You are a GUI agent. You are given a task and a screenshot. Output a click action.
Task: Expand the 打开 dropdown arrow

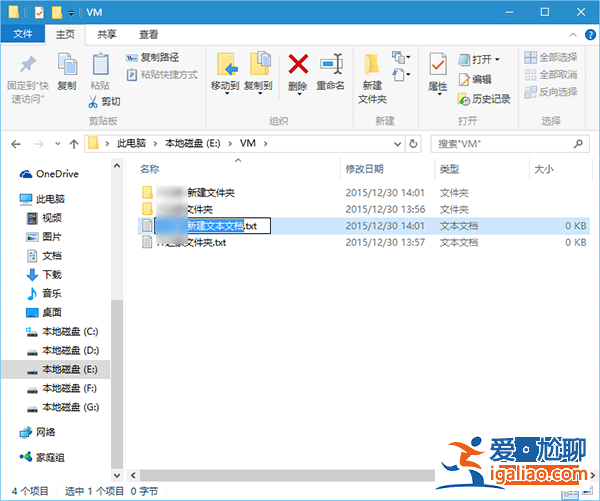pyautogui.click(x=497, y=59)
